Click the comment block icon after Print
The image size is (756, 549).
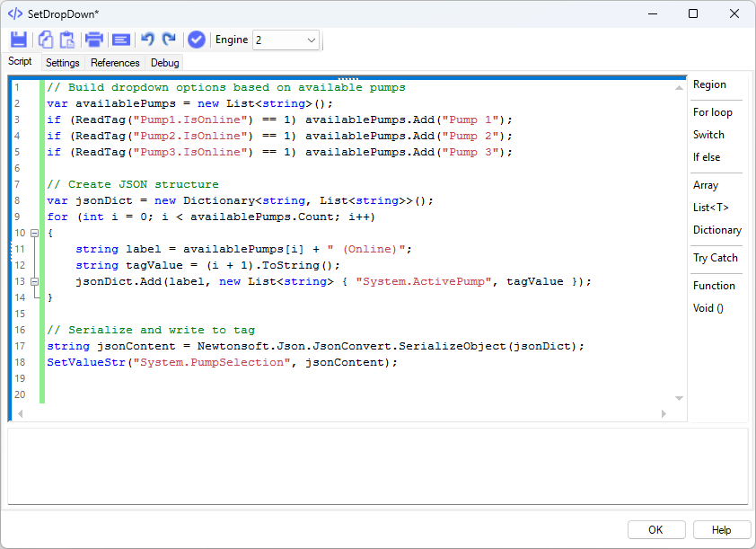click(x=121, y=40)
